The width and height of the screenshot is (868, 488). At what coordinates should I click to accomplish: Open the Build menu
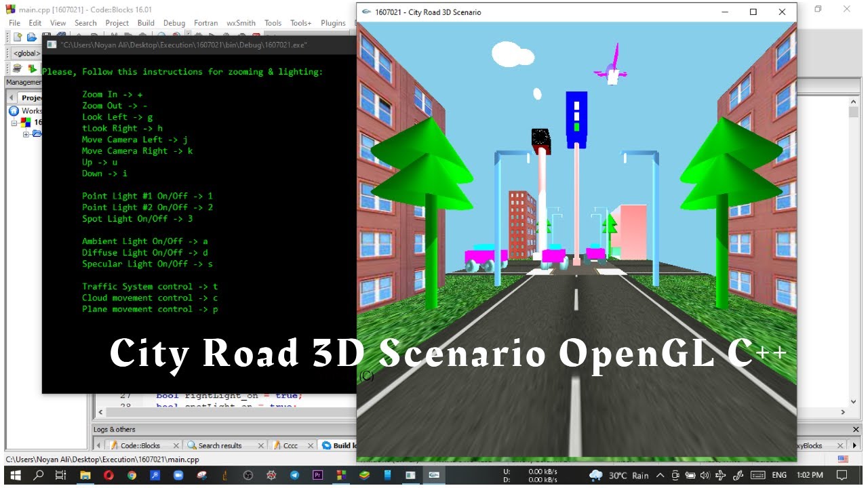click(146, 23)
